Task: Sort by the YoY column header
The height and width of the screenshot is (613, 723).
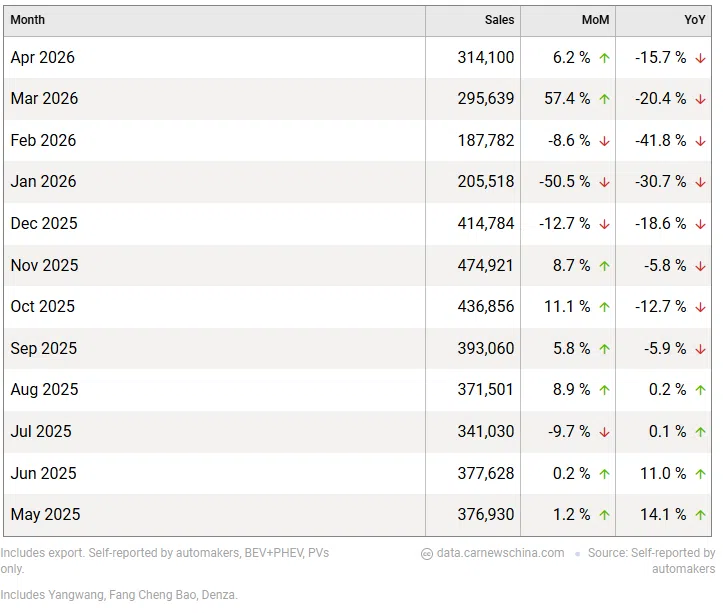Action: (x=695, y=20)
